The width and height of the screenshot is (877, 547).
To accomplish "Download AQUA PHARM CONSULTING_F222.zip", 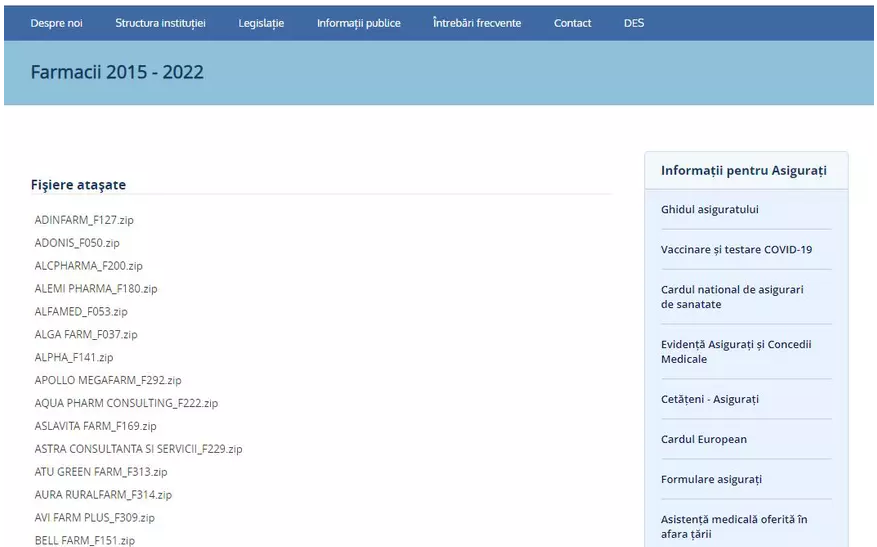I will point(126,403).
